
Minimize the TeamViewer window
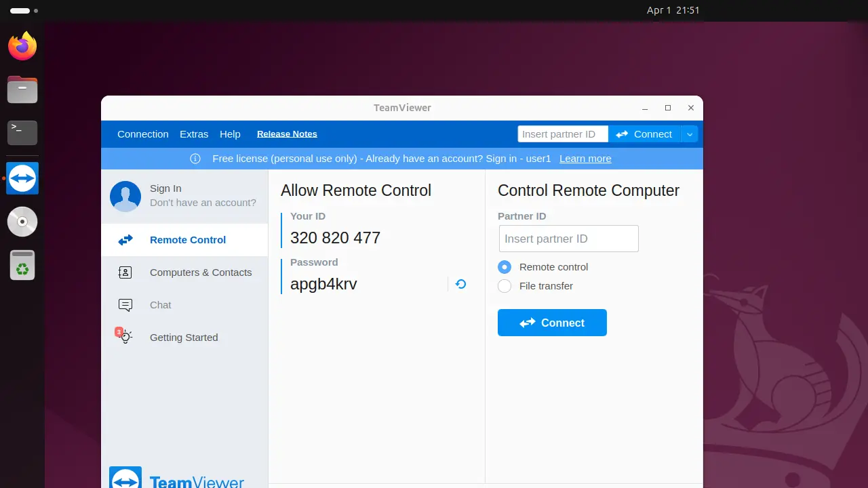[x=645, y=108]
